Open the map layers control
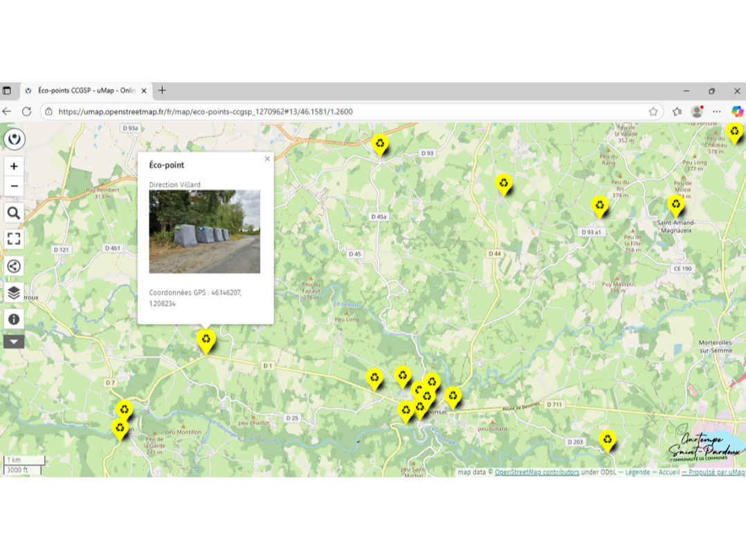 point(14,293)
